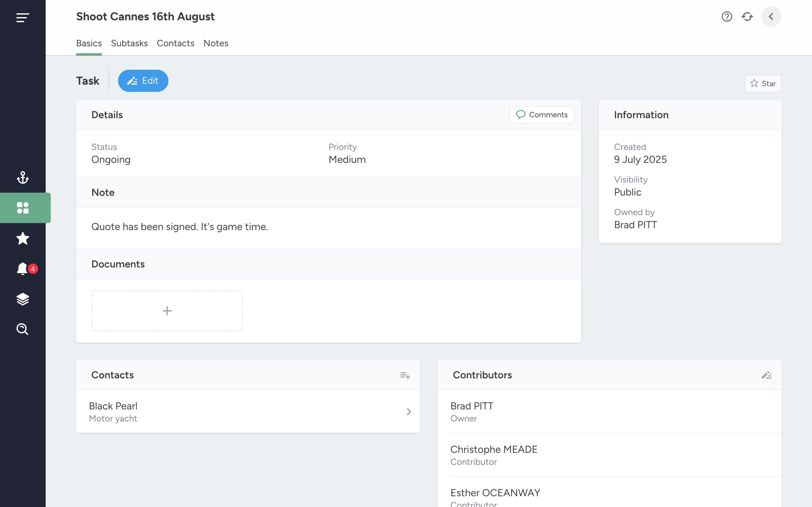Screen dimensions: 812x507
Task: Open the dashboard grid icon
Action: (23, 208)
